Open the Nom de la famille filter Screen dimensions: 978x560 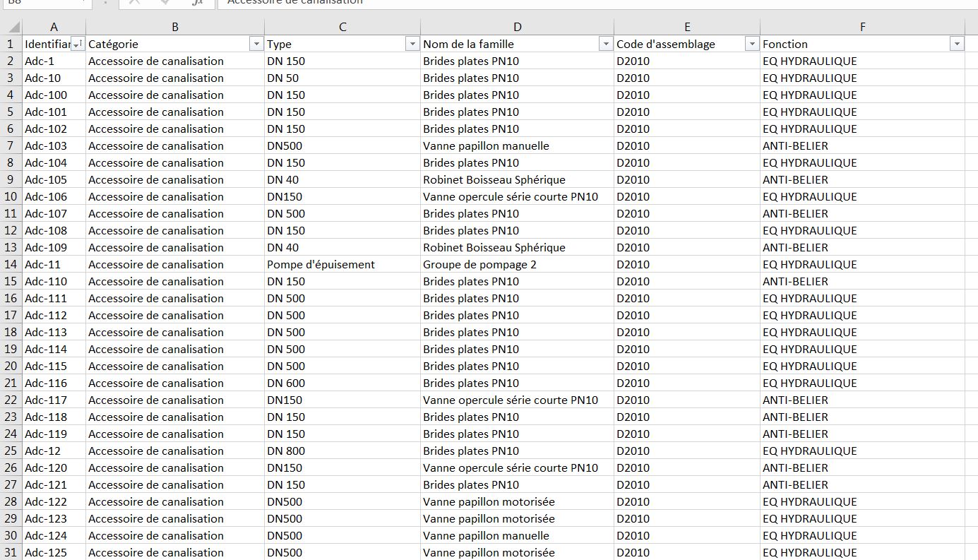(605, 44)
